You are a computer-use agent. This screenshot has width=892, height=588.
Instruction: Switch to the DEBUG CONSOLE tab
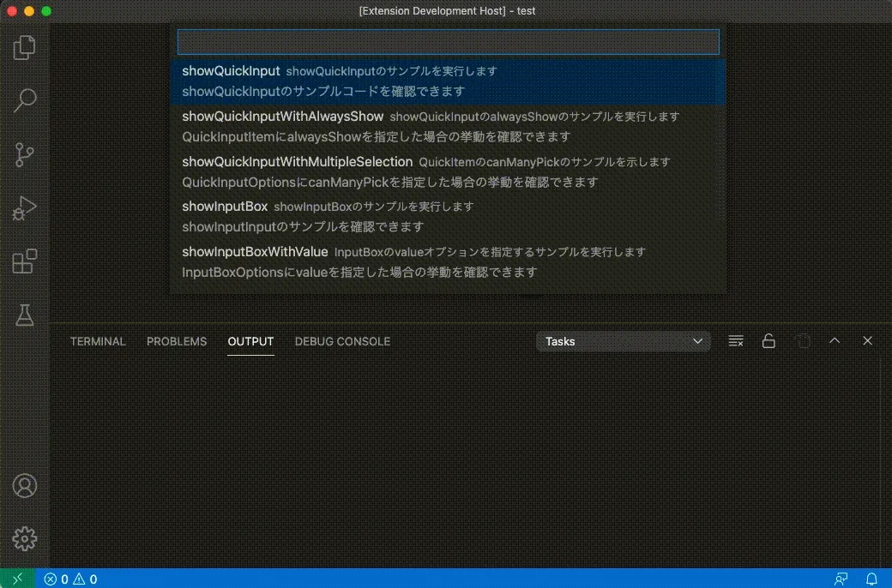tap(342, 341)
